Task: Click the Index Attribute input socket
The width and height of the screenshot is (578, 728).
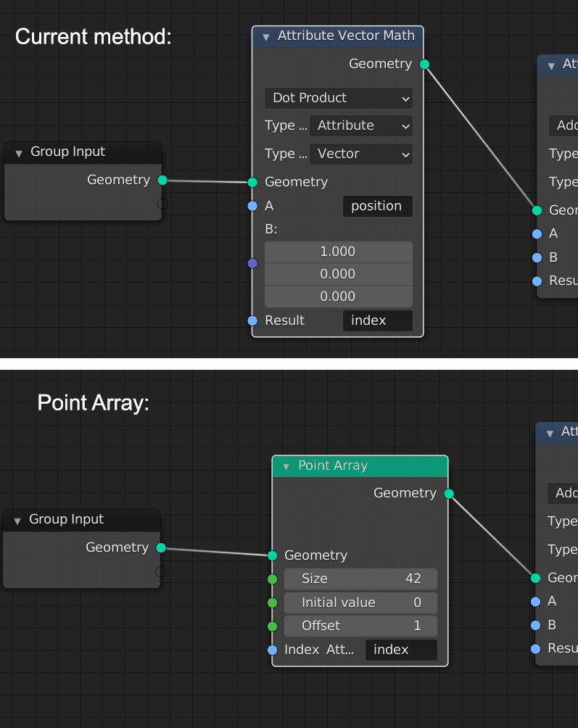Action: tap(273, 650)
